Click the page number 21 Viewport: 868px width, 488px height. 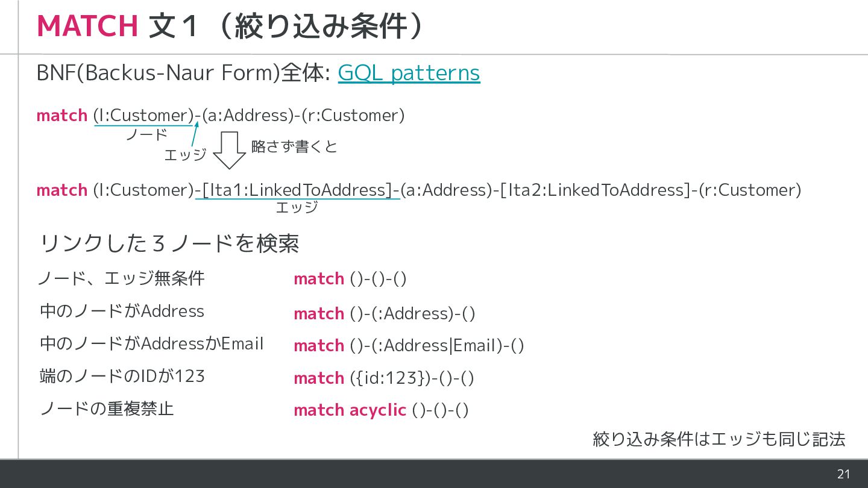(x=843, y=474)
